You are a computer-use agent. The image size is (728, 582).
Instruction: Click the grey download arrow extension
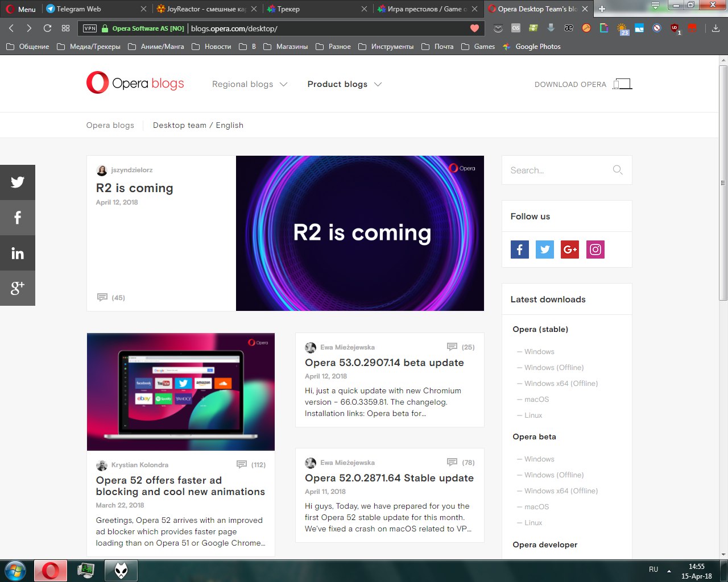point(551,28)
